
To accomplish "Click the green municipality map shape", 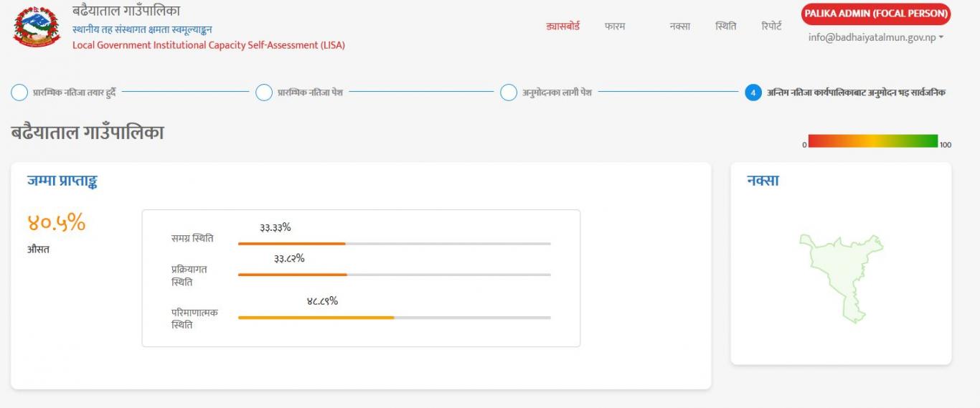I will click(841, 277).
